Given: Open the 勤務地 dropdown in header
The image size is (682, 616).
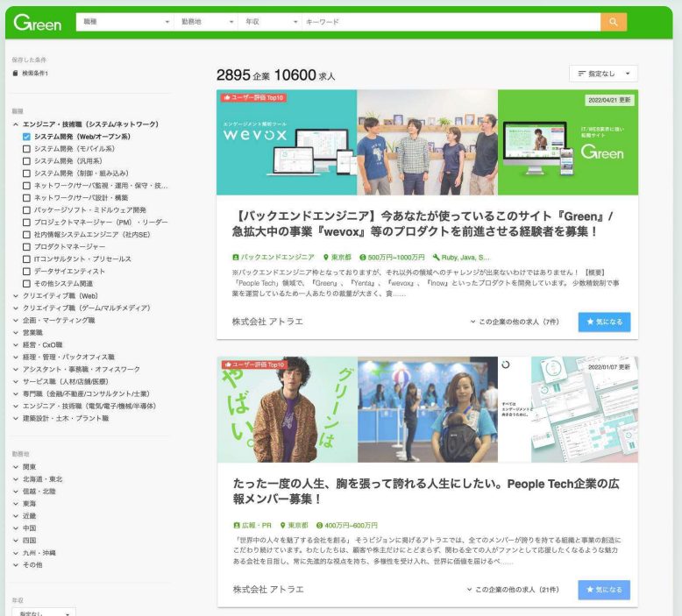Looking at the screenshot, I should [x=206, y=22].
